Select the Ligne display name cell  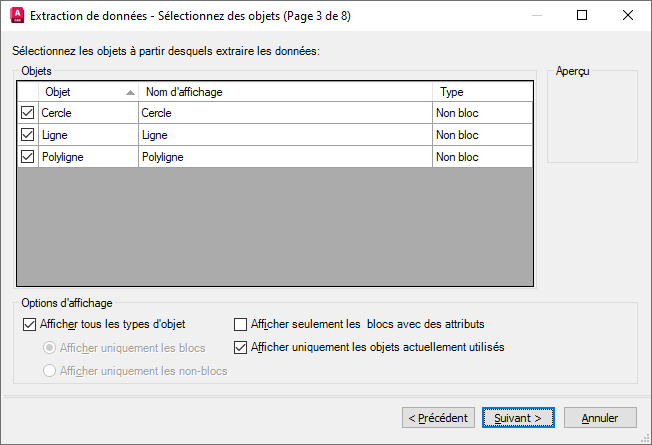[x=285, y=135]
